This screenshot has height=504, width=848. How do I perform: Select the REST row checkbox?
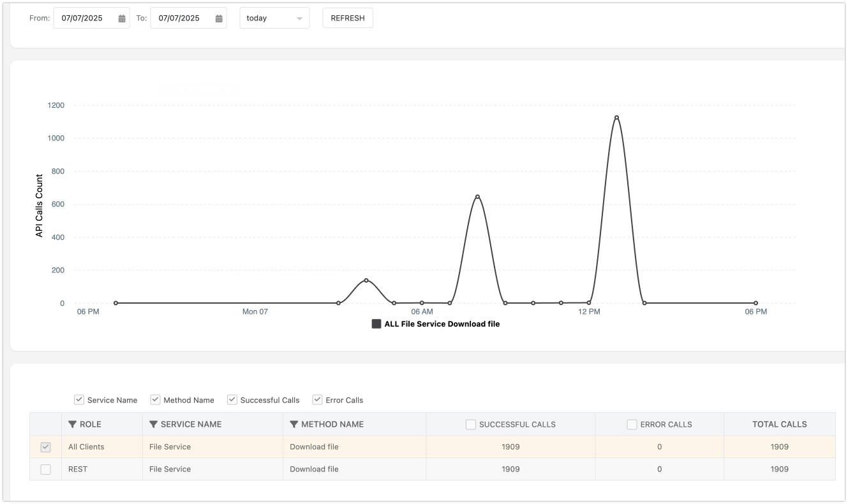[45, 470]
